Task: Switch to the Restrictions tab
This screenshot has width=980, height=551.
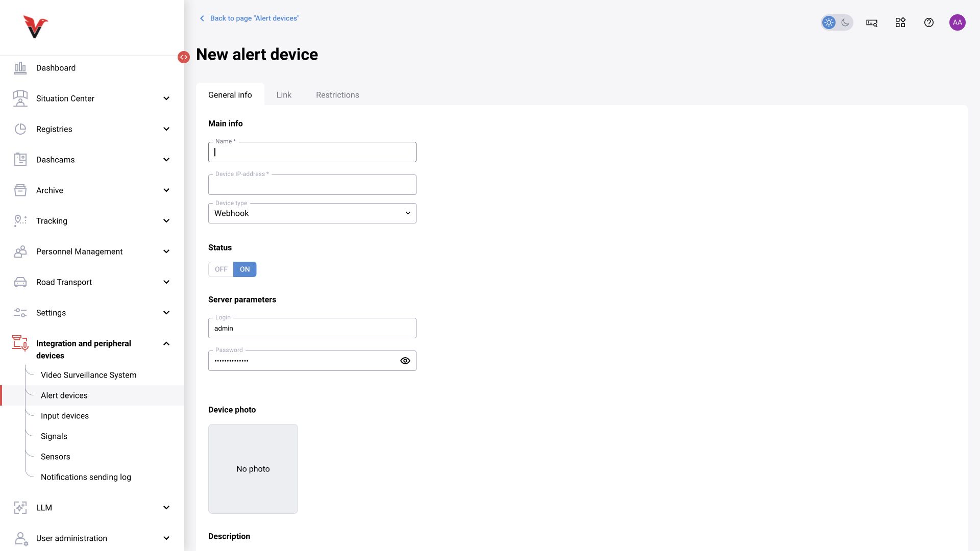Action: point(337,95)
